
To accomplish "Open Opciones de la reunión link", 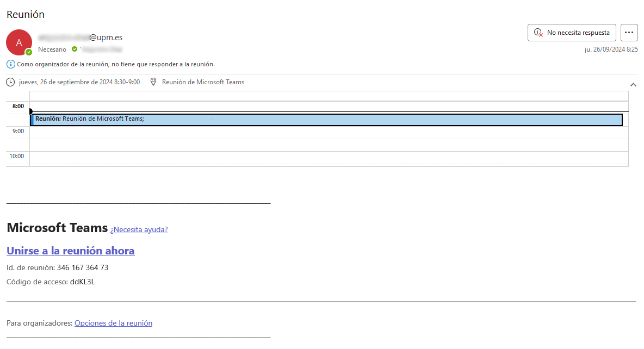I will (113, 323).
